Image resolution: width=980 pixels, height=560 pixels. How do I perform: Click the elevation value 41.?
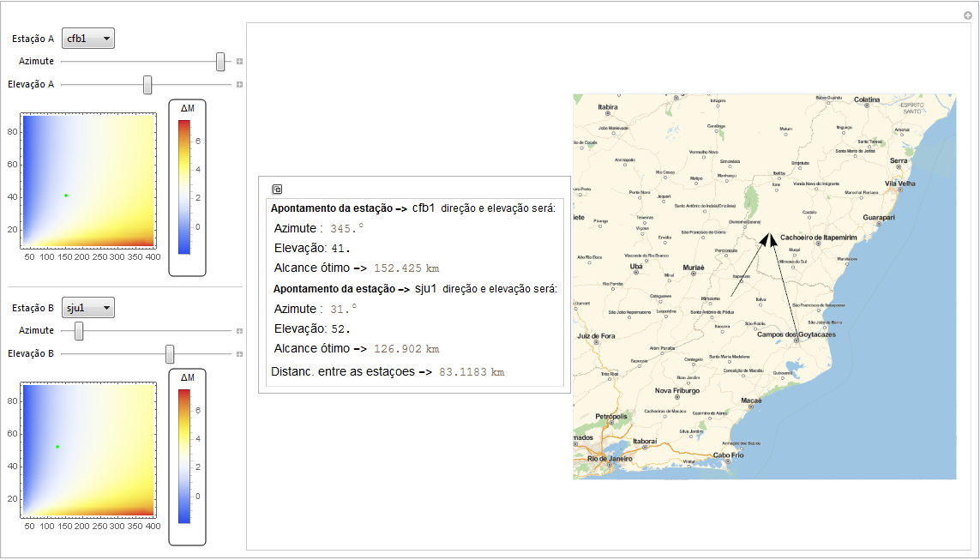(340, 248)
